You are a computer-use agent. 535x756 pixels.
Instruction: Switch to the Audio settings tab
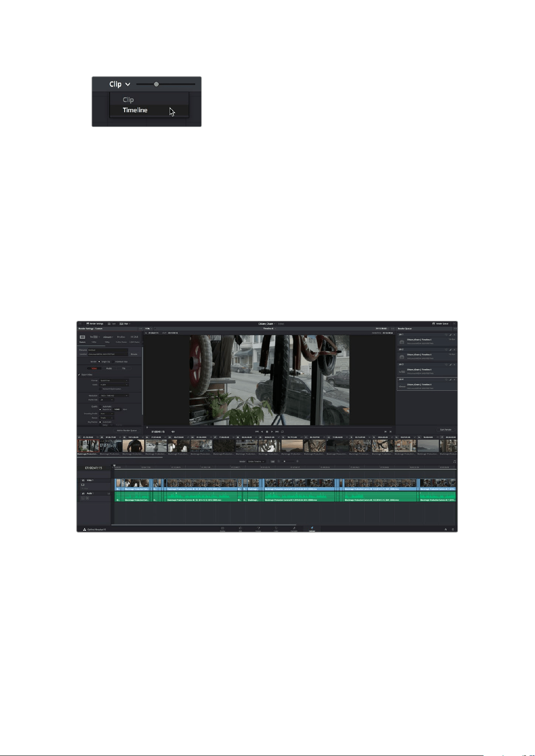click(109, 368)
